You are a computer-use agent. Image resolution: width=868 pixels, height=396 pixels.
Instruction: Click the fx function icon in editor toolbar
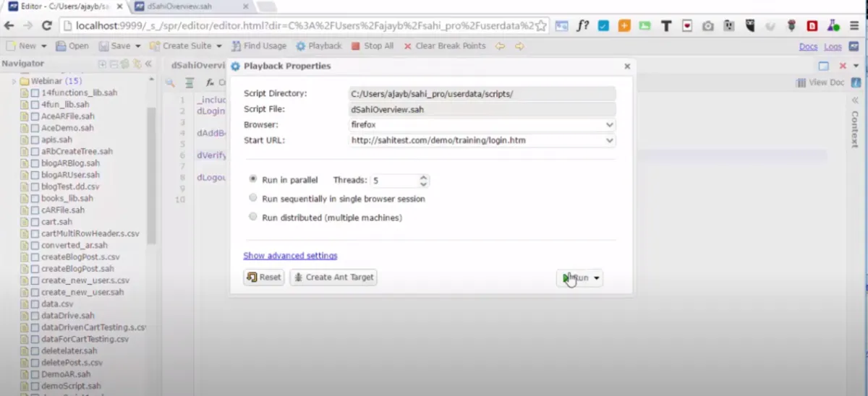210,82
